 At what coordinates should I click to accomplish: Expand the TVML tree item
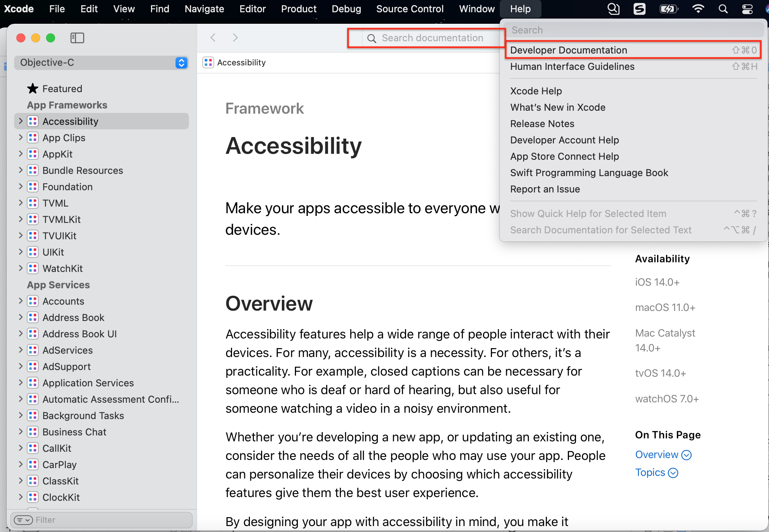(x=21, y=203)
